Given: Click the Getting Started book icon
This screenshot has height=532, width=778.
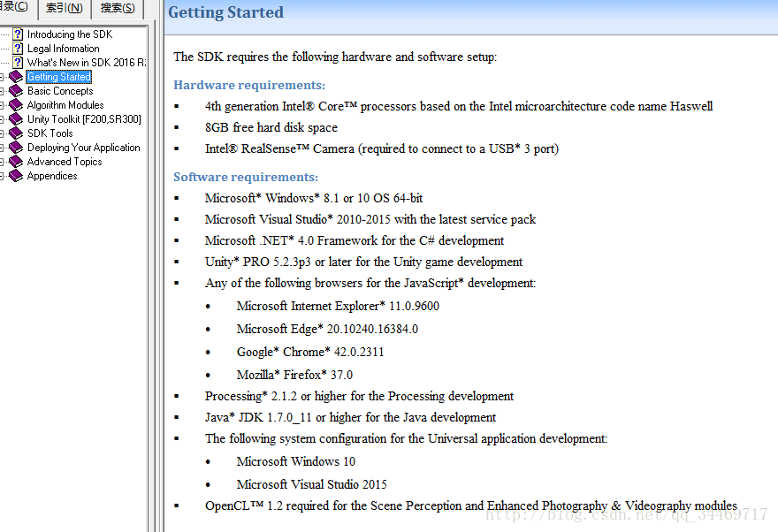Looking at the screenshot, I should 16,77.
